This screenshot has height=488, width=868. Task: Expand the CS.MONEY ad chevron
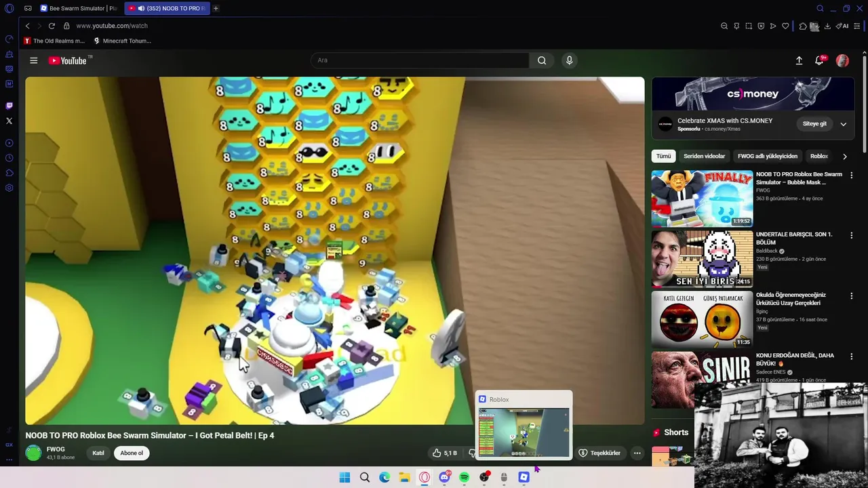[x=843, y=124]
